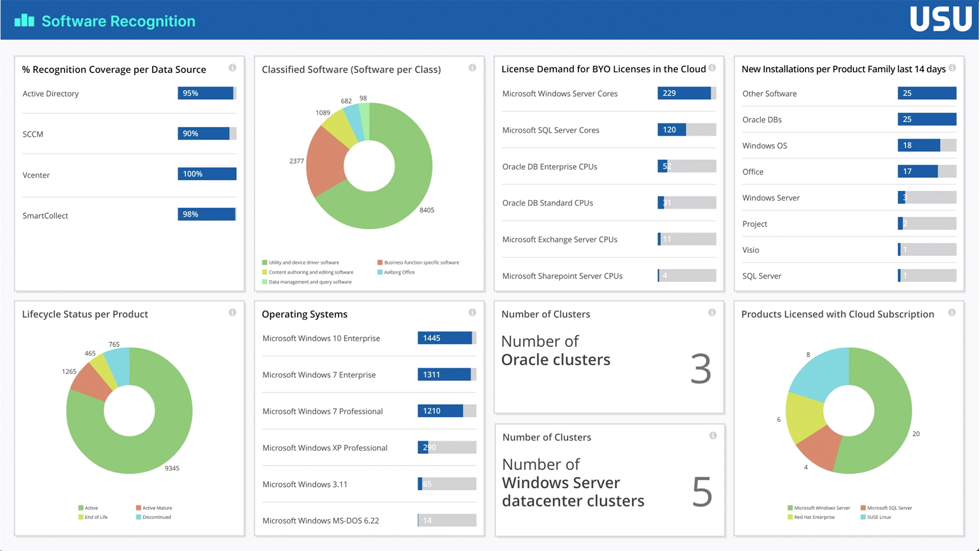Click Microsoft Windows 7 Enterprise bar showing 1311
The width and height of the screenshot is (980, 551).
[447, 374]
